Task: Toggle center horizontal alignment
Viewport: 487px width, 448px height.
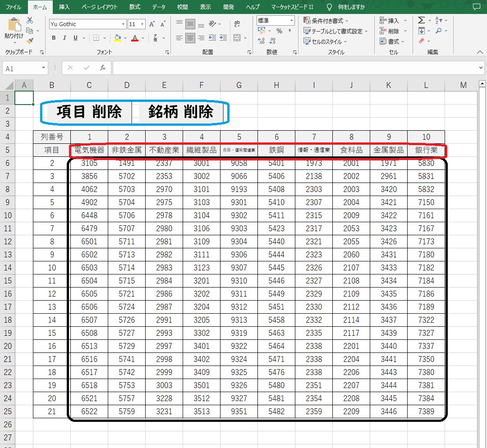Action: [190, 38]
